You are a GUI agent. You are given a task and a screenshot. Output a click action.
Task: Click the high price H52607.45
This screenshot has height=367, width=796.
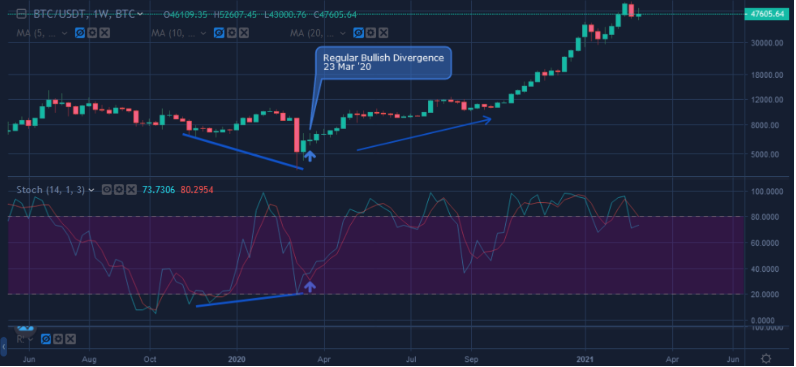pos(235,15)
